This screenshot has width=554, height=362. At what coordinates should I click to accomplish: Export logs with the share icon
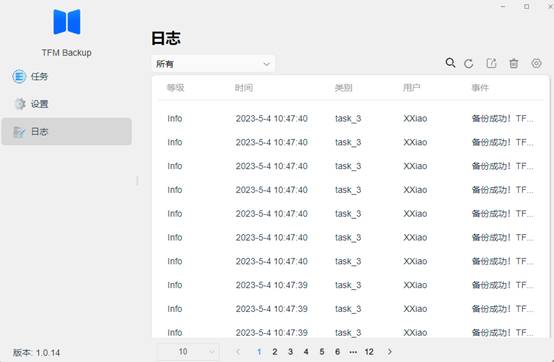[x=491, y=64]
